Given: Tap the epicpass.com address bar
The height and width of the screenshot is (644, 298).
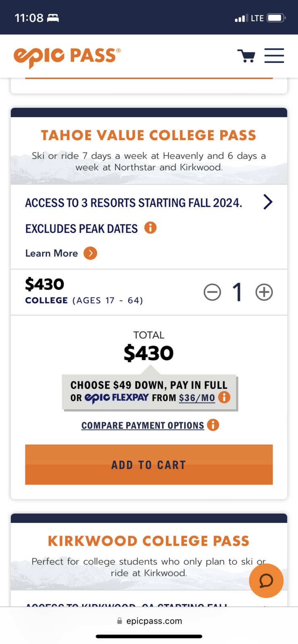Looking at the screenshot, I should 149,621.
